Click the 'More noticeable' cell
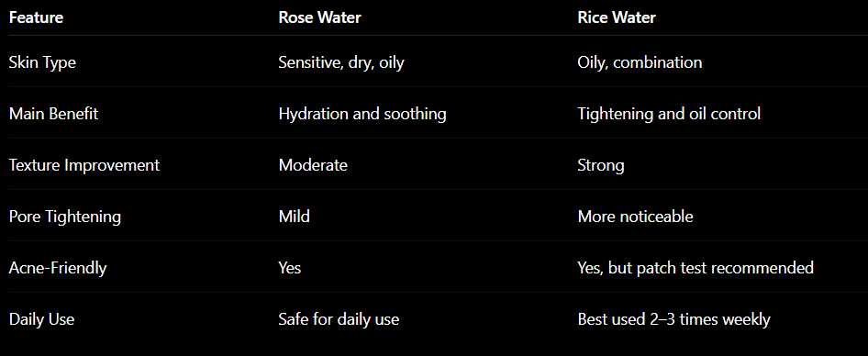The height and width of the screenshot is (356, 868). [635, 217]
